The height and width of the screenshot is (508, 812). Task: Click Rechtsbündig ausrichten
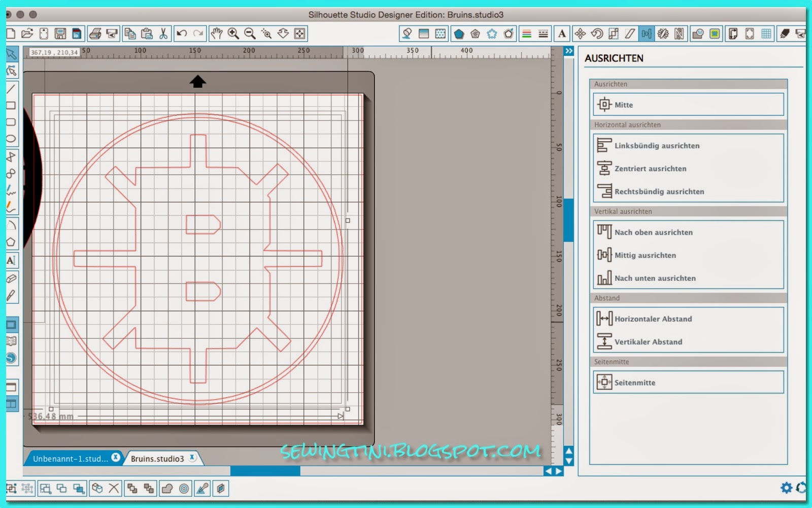[x=688, y=192]
